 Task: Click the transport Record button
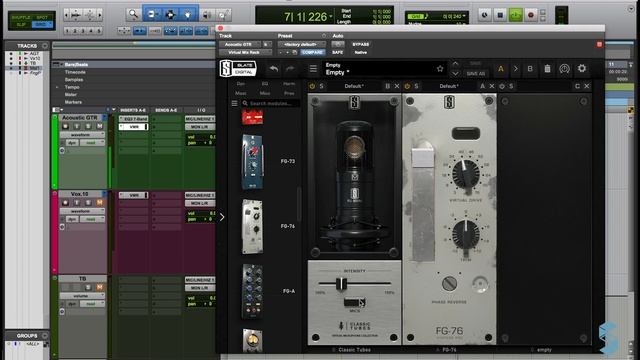pos(531,15)
